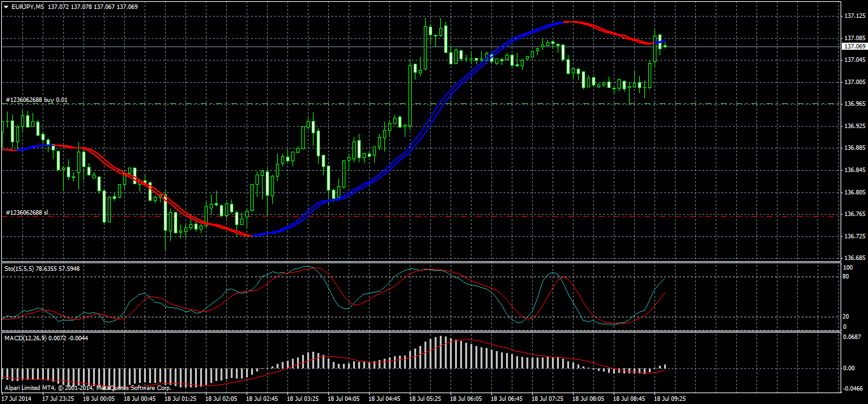Click price scale value 136.965
The image size is (868, 404).
[854, 104]
